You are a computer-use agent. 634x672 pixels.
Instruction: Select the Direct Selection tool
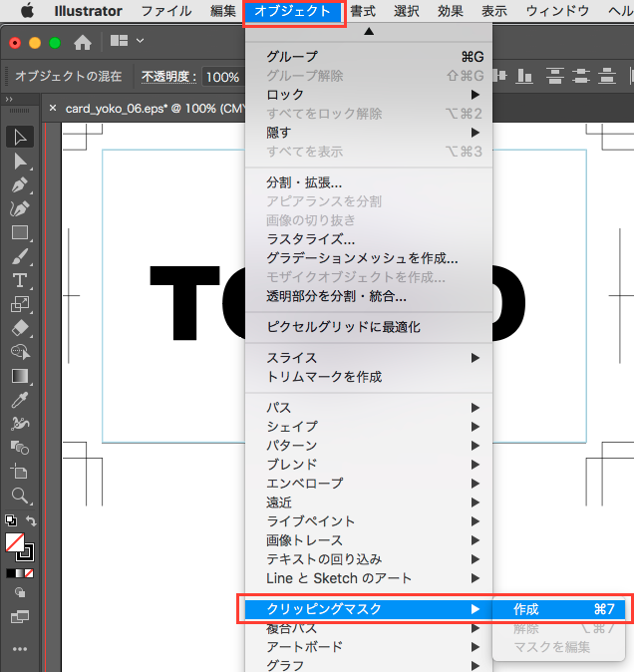(20, 161)
